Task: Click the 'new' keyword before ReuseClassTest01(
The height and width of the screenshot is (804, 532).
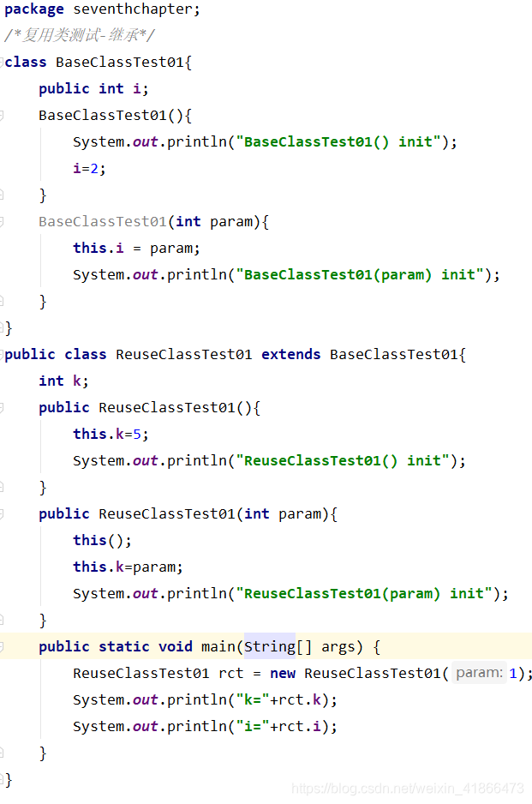Action: pos(283,673)
